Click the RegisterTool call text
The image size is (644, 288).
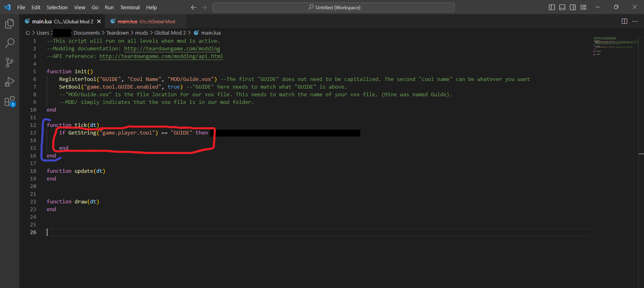(138, 79)
